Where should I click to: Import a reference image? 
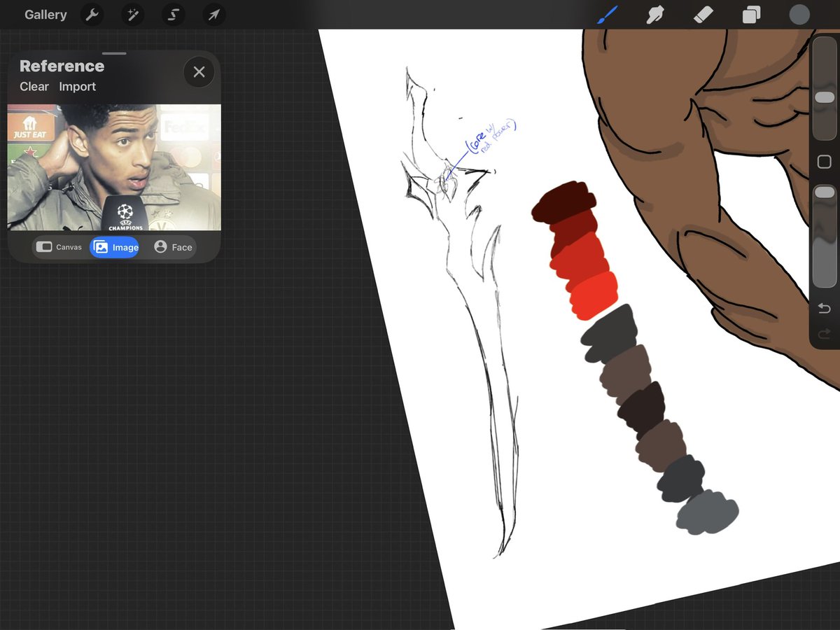click(x=77, y=87)
